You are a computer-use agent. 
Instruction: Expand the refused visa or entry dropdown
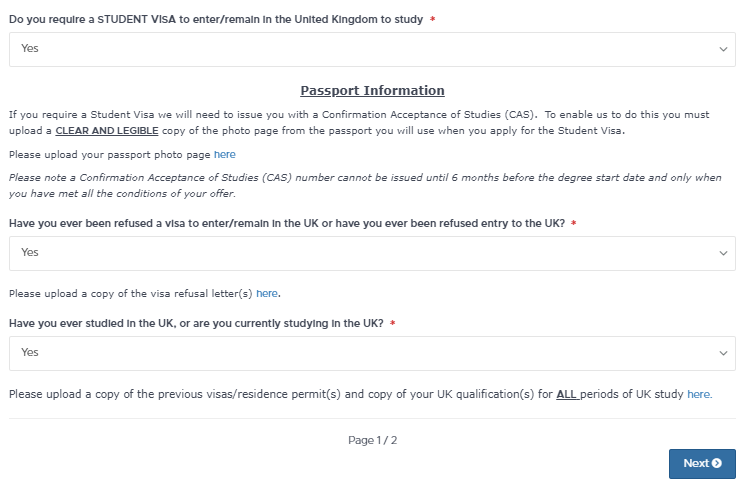[x=372, y=253]
